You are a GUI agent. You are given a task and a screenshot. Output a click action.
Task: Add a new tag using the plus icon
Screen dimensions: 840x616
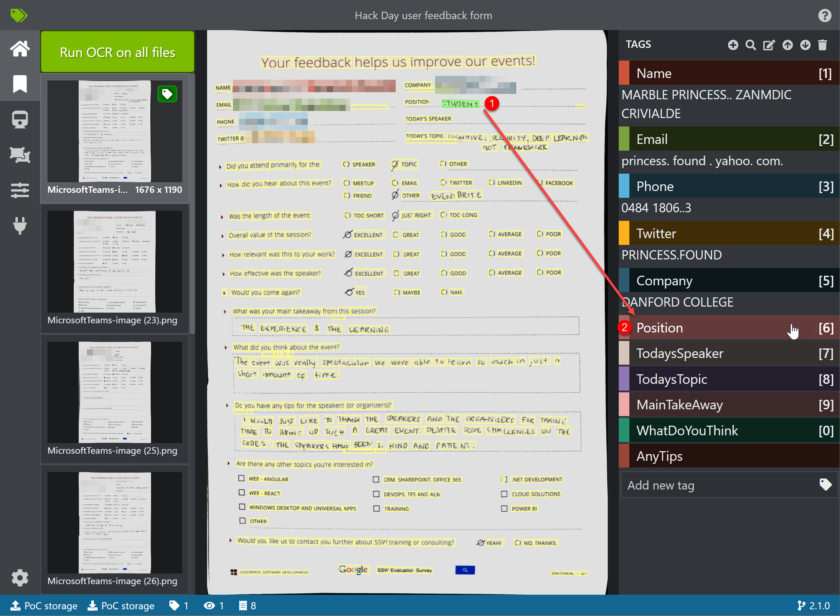pos(733,44)
